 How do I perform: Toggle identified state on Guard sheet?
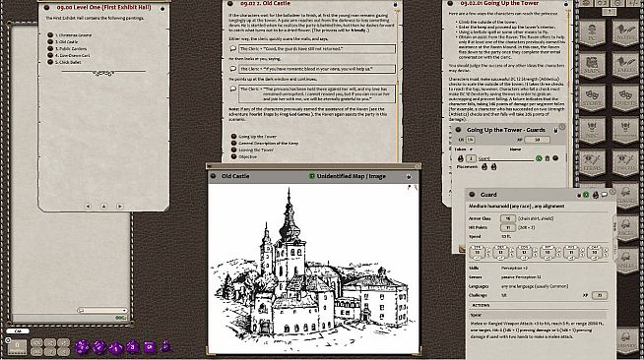pyautogui.click(x=586, y=195)
